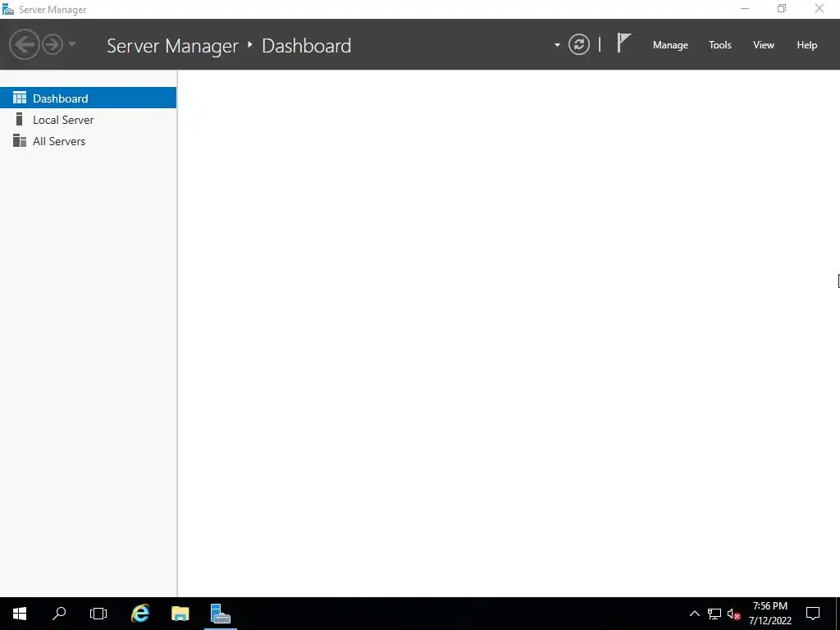Click the Local Server icon
Image resolution: width=840 pixels, height=630 pixels.
point(20,119)
